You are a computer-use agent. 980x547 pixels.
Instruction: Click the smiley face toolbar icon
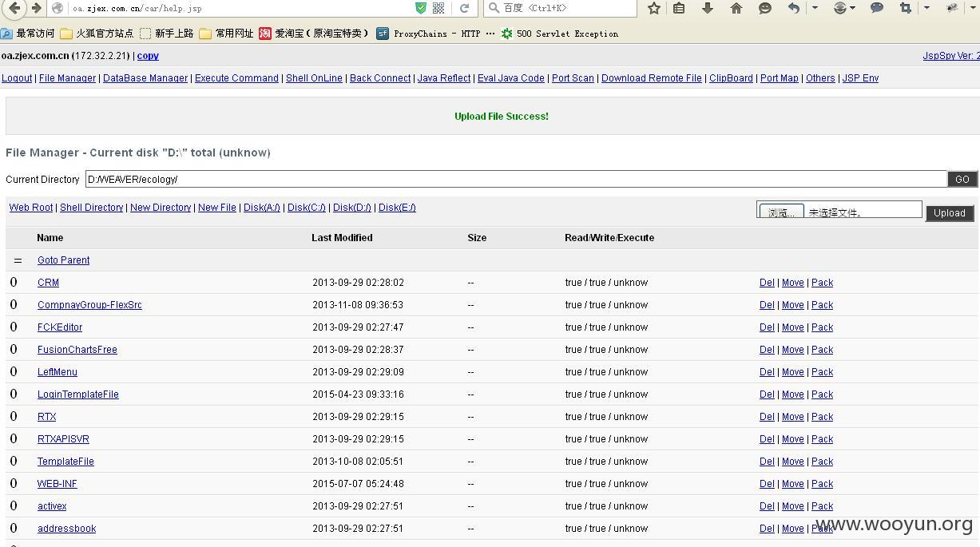coord(765,8)
